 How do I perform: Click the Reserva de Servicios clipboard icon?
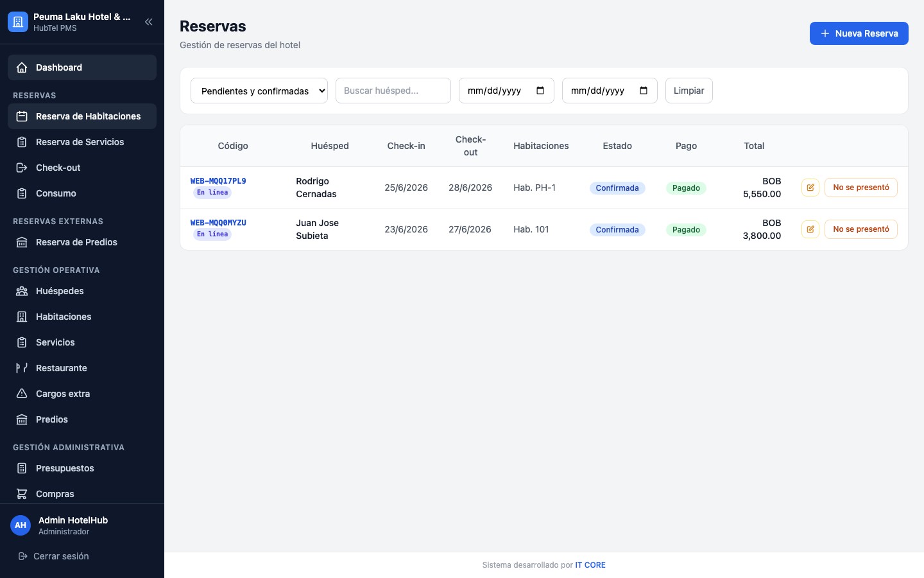22,142
